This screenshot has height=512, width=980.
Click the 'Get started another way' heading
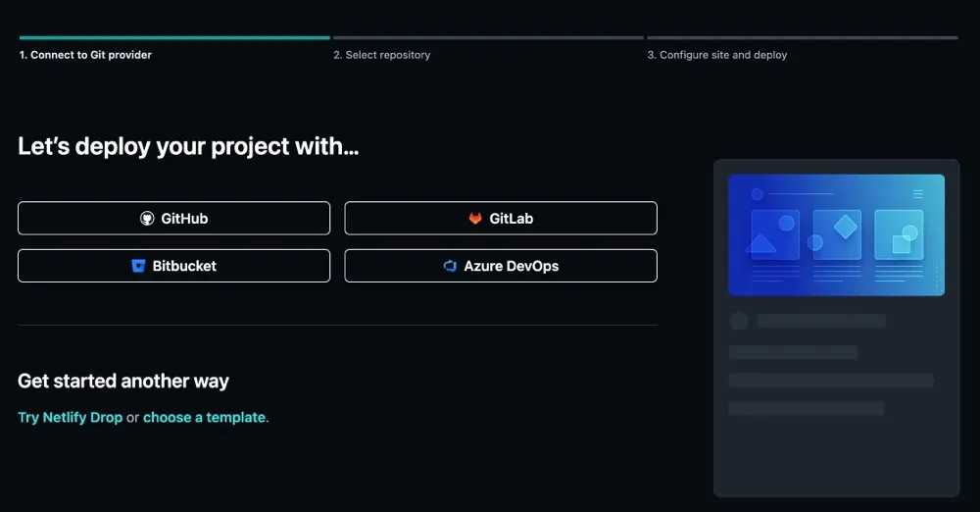123,382
